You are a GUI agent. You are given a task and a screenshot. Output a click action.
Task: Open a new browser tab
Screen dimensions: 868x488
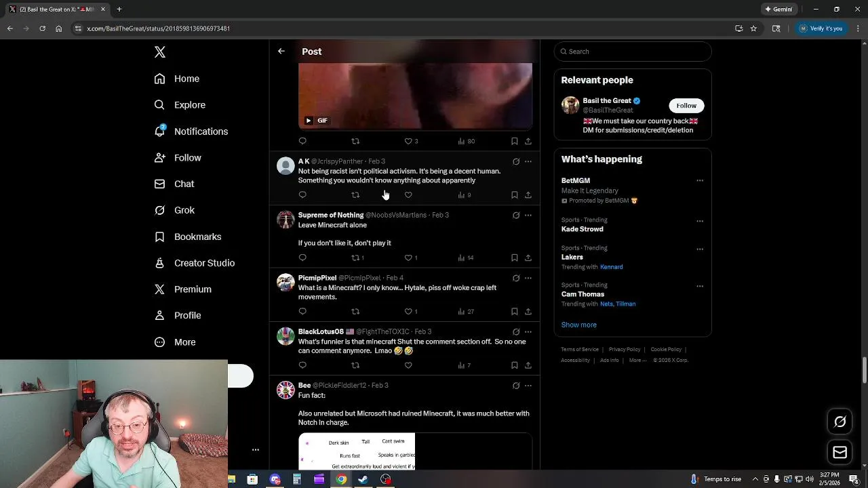119,9
